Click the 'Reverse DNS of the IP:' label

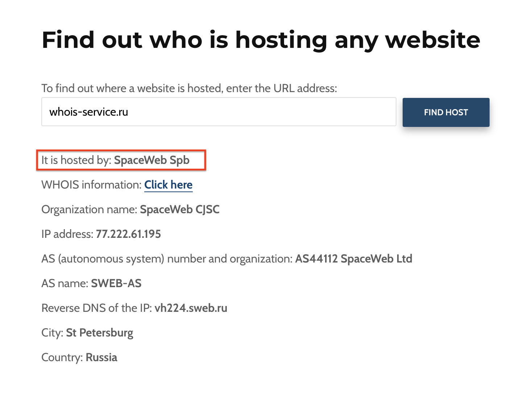96,308
